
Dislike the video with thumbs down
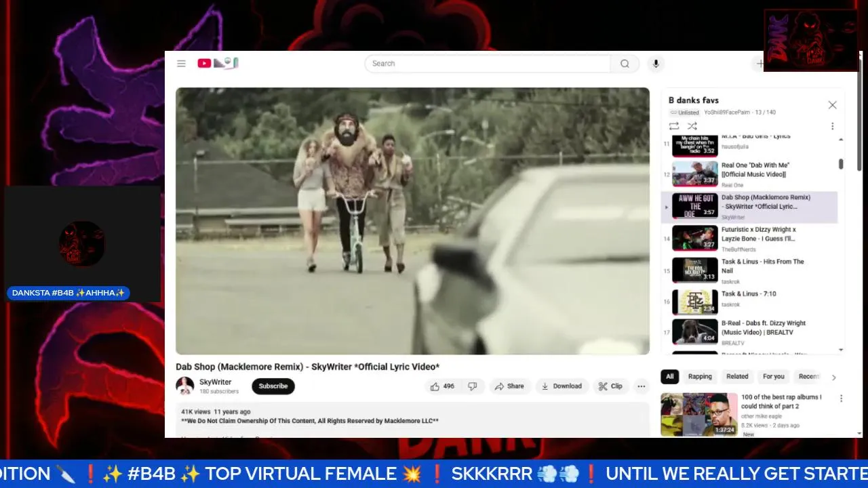click(x=473, y=386)
